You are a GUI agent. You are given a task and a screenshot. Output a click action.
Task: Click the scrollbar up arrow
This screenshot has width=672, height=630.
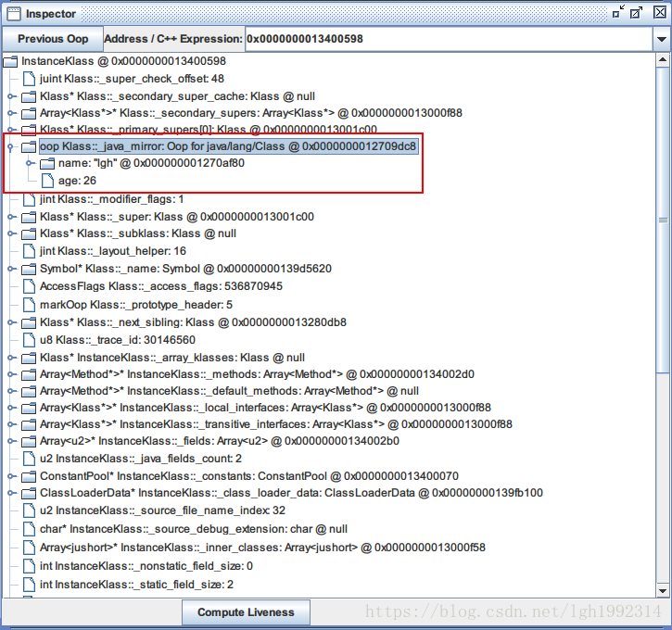pos(663,60)
